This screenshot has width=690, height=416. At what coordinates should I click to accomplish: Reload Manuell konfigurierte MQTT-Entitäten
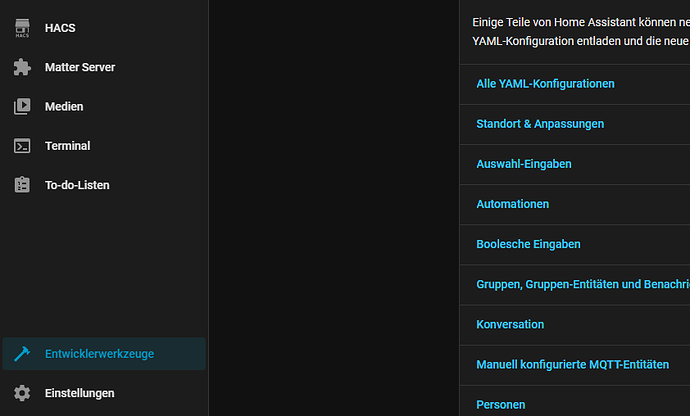coord(572,365)
